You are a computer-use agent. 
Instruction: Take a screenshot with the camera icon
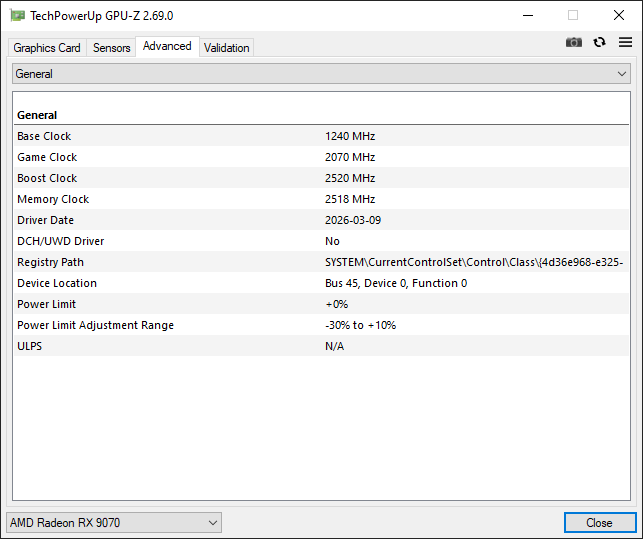[574, 42]
